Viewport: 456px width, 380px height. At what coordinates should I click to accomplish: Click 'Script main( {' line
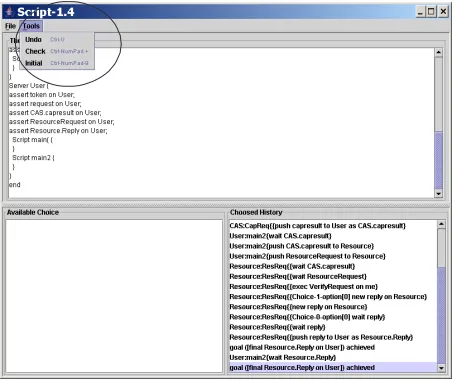point(33,140)
